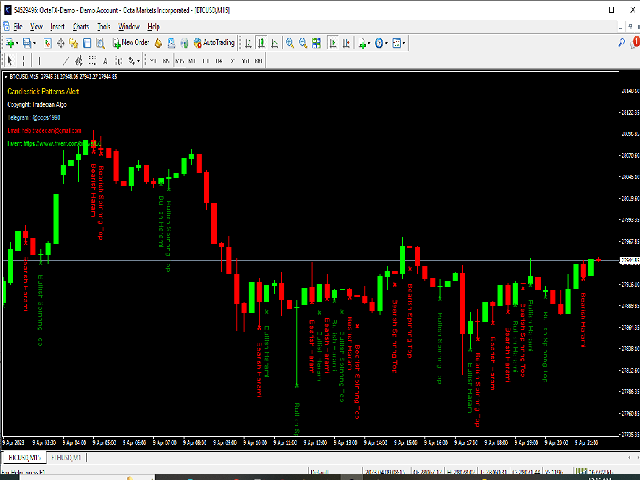Zoom out of the chart

pyautogui.click(x=303, y=43)
